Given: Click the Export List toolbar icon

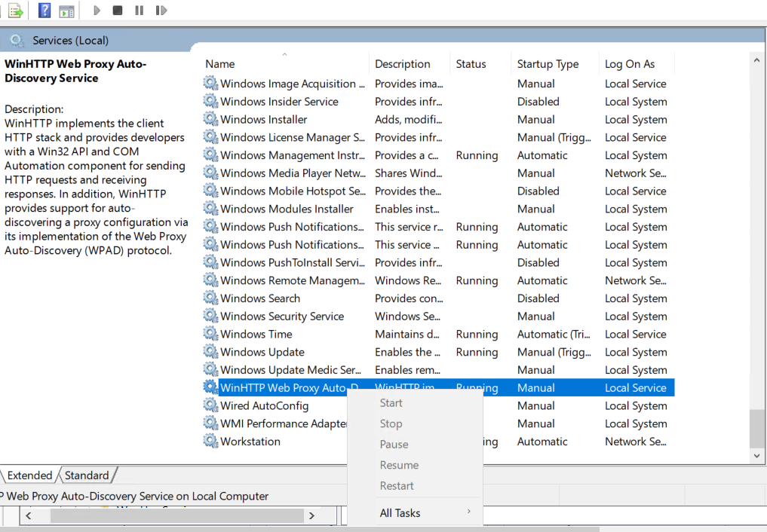Looking at the screenshot, I should [16, 11].
